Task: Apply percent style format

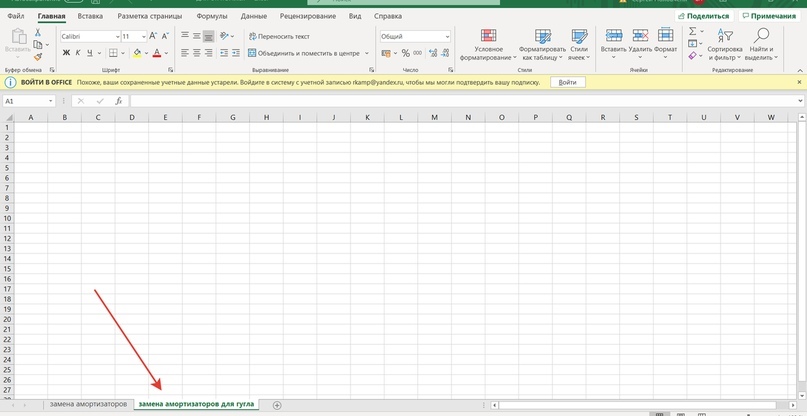Action: pyautogui.click(x=406, y=53)
